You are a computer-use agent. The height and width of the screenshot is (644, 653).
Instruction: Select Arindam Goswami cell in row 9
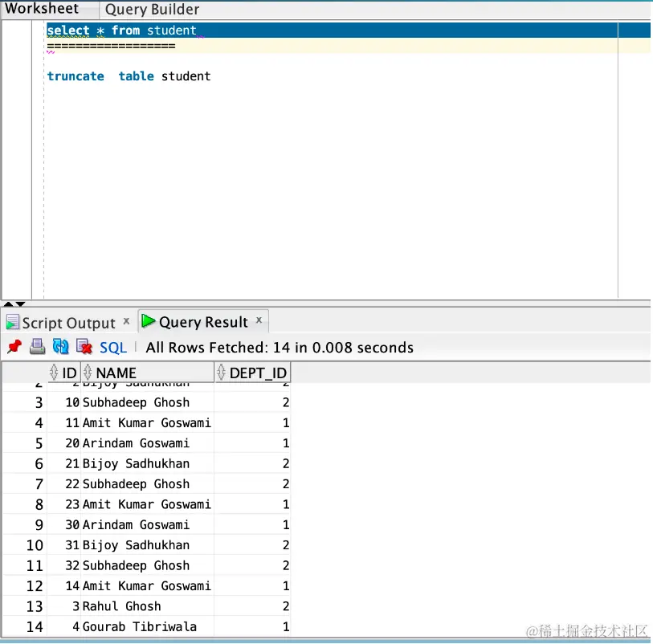(148, 525)
